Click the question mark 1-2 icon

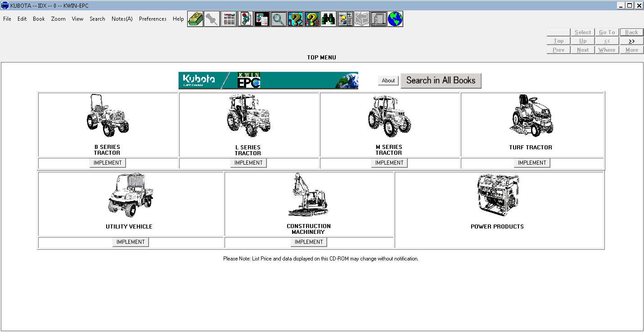point(295,19)
